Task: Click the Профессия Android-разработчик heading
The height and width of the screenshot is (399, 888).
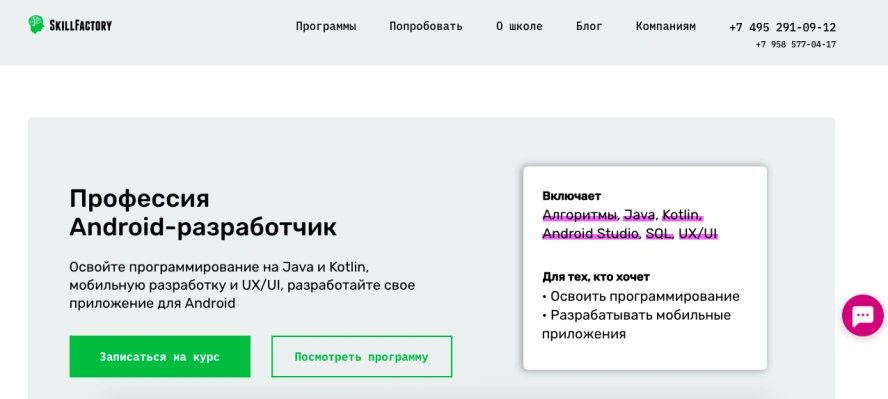Action: 203,213
